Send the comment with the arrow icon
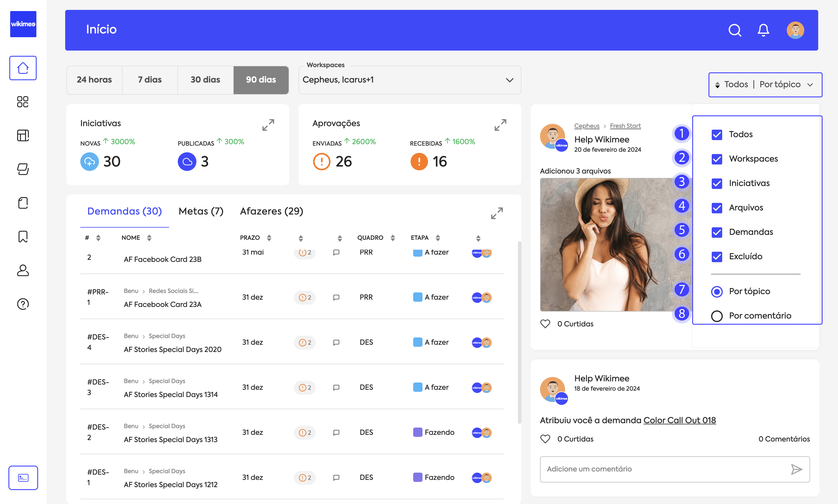838x504 pixels. point(796,469)
